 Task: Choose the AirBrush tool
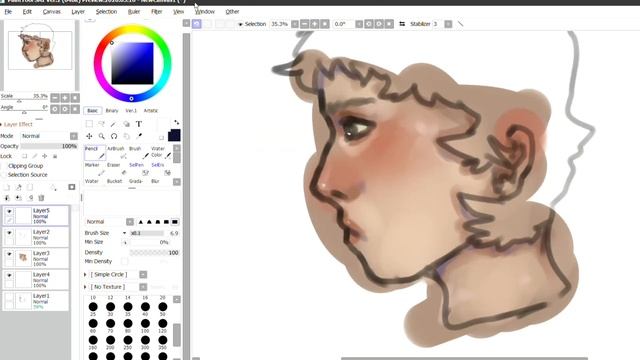tap(116, 153)
